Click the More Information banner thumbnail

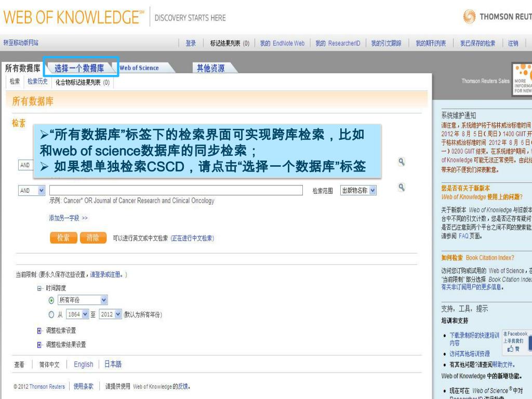click(x=522, y=80)
